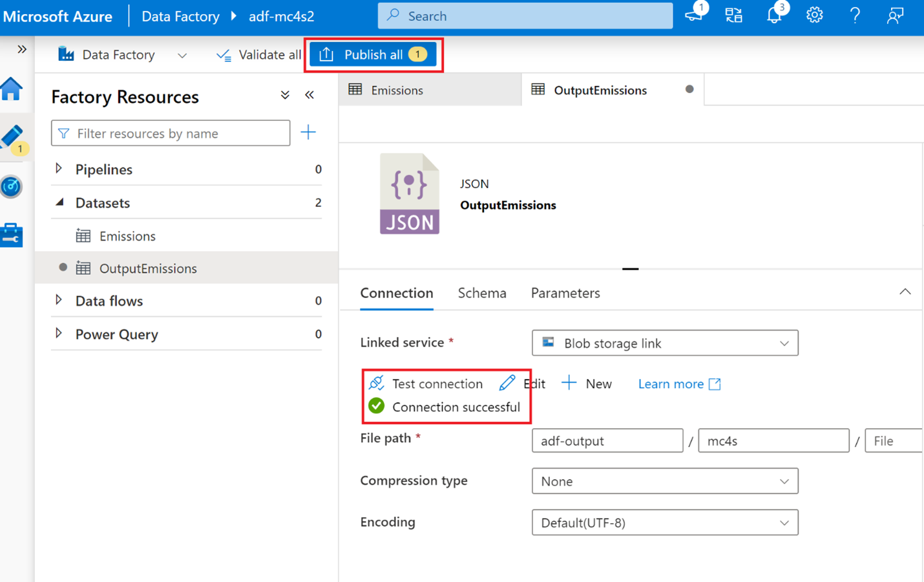Image resolution: width=924 pixels, height=582 pixels.
Task: Open the settings gear icon
Action: point(814,15)
